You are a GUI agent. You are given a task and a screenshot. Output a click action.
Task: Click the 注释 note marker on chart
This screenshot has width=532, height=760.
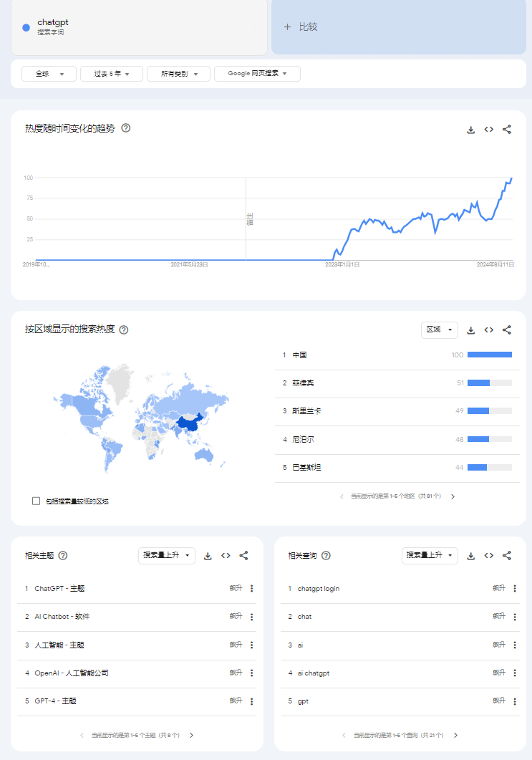tap(250, 219)
